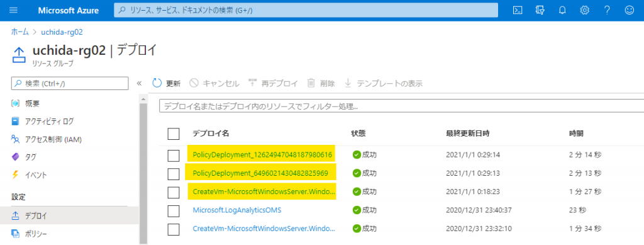Open feedback smiley icon
This screenshot has height=245, width=644.
click(x=629, y=10)
